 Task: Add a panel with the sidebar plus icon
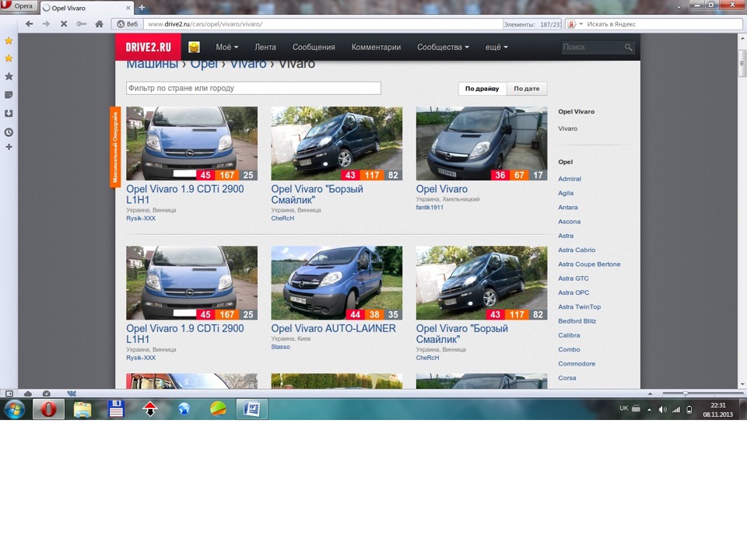[9, 147]
